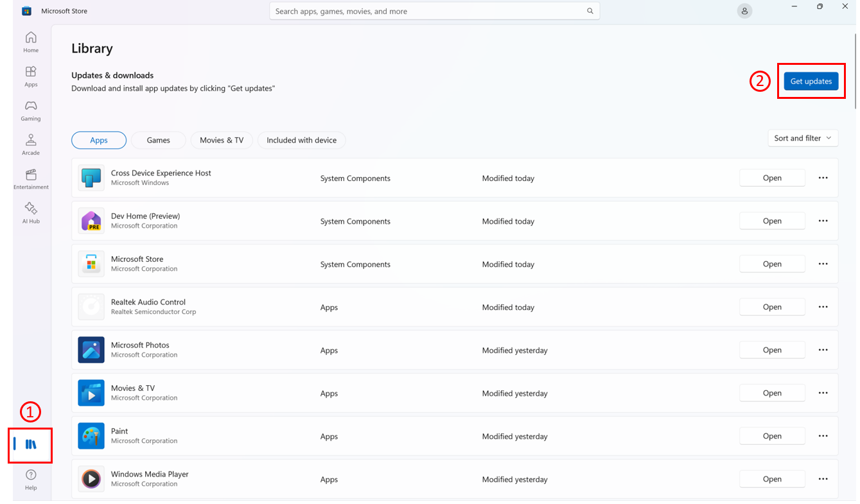Select the Included with device tab
The height and width of the screenshot is (504, 860).
click(x=301, y=140)
